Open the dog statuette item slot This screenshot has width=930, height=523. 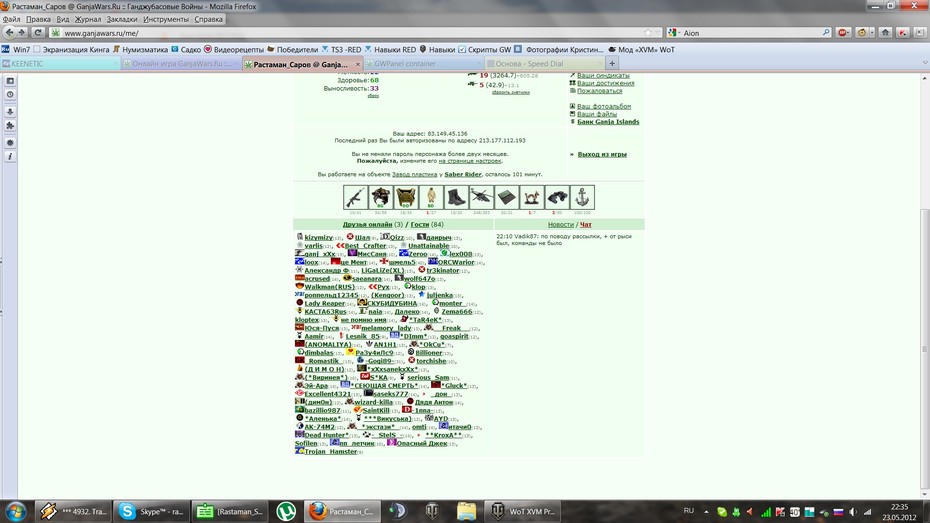(x=531, y=197)
